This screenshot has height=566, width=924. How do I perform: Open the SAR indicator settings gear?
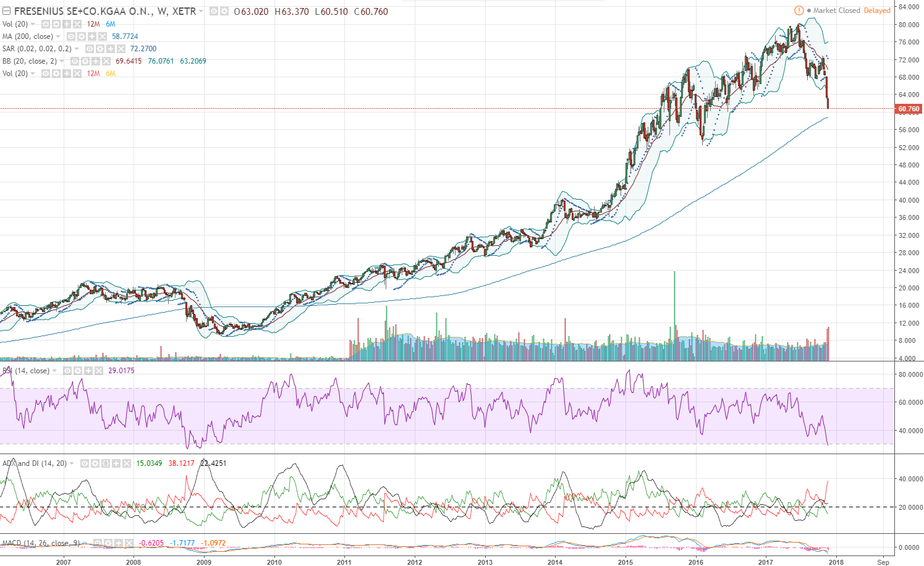[x=100, y=49]
